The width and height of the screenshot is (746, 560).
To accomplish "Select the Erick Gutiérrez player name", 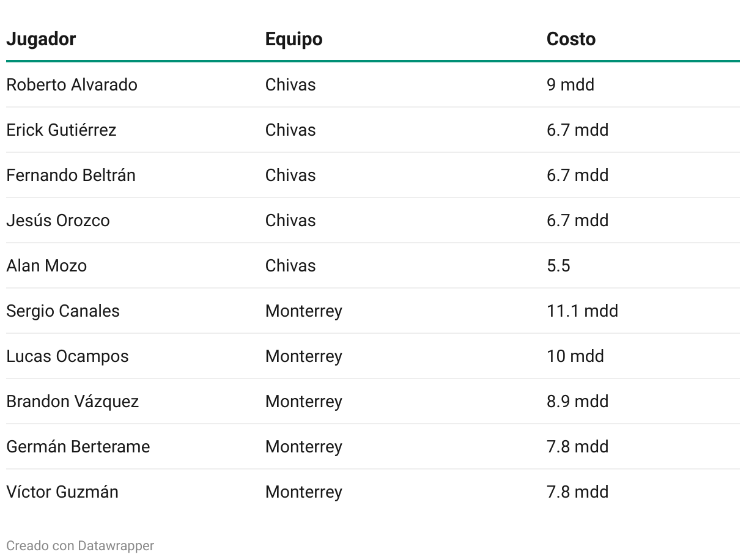I will coord(61,130).
